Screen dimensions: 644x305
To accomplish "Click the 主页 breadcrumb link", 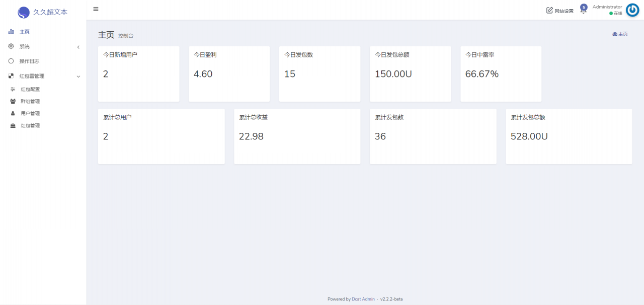I will pyautogui.click(x=620, y=34).
